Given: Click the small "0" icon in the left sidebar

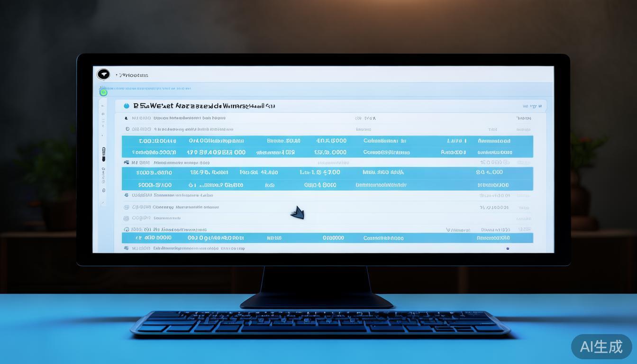Looking at the screenshot, I should click(104, 191).
